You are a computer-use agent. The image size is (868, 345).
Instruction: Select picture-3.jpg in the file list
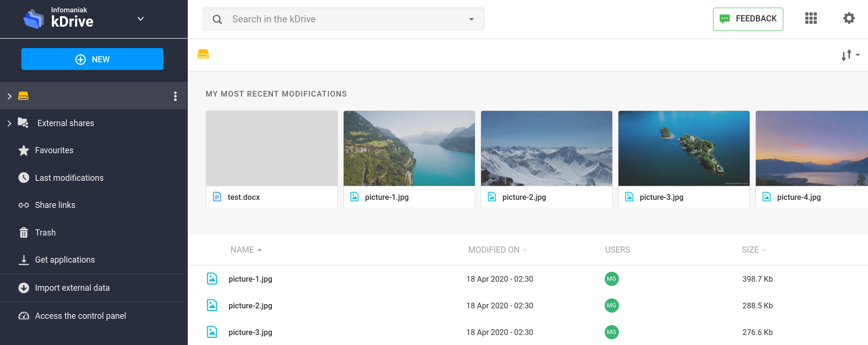[251, 332]
